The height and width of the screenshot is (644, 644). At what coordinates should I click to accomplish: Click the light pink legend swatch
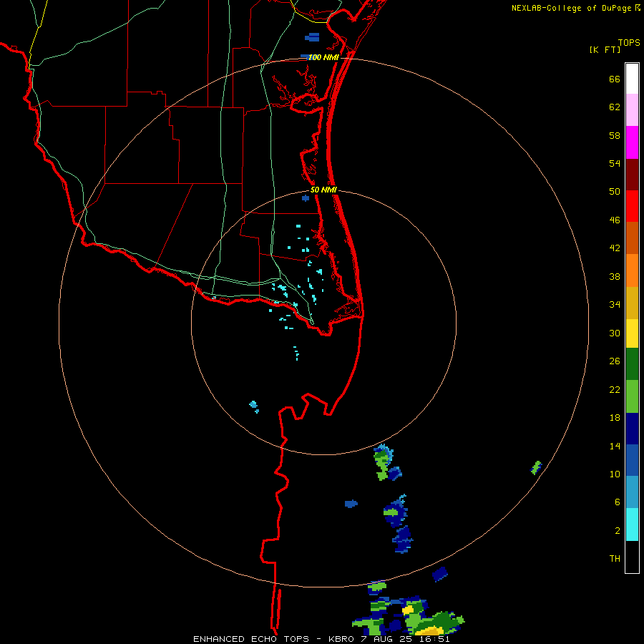(632, 110)
